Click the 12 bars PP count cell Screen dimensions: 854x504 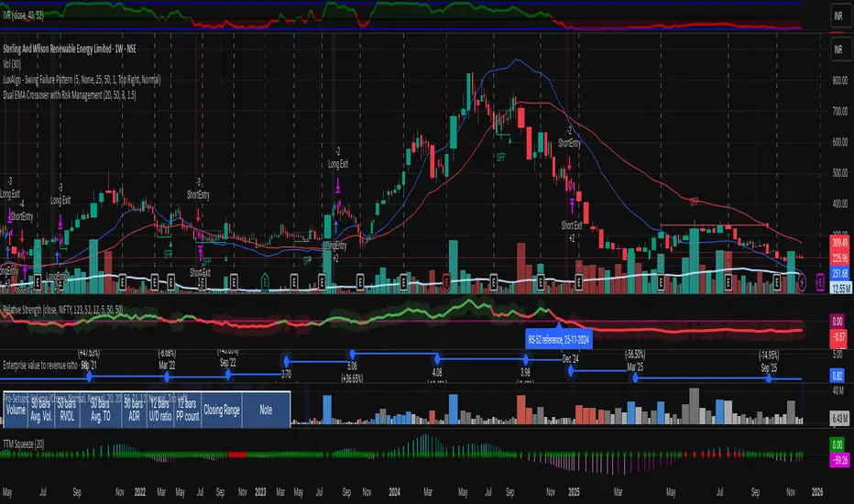coord(188,410)
